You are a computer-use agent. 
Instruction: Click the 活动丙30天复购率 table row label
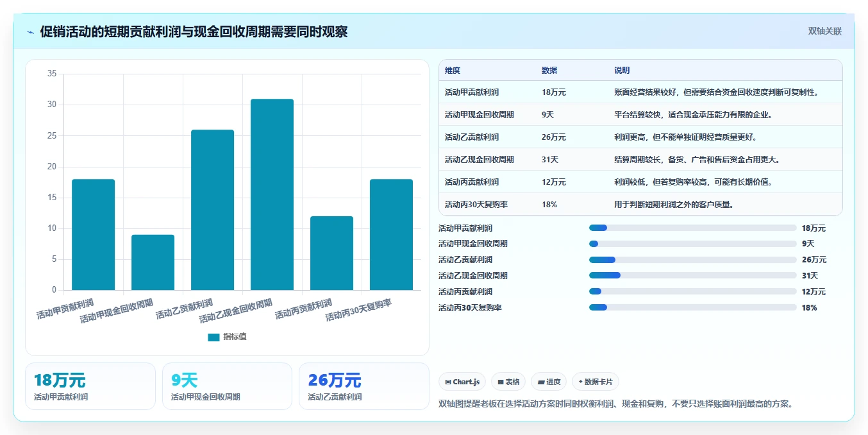tap(476, 205)
